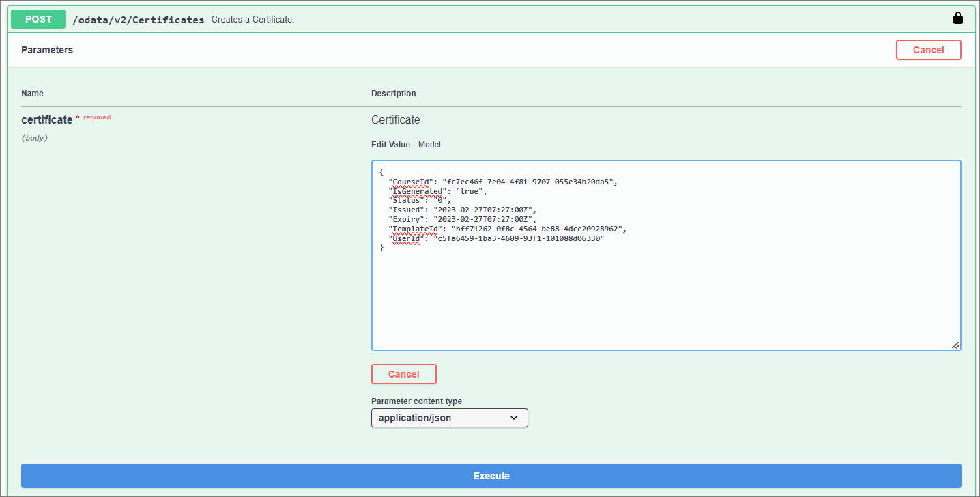Click the required certificate parameter label
The height and width of the screenshot is (497, 980).
tap(47, 119)
